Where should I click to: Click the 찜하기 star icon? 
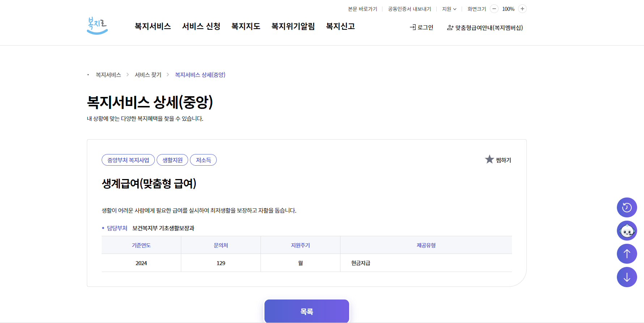(x=490, y=160)
